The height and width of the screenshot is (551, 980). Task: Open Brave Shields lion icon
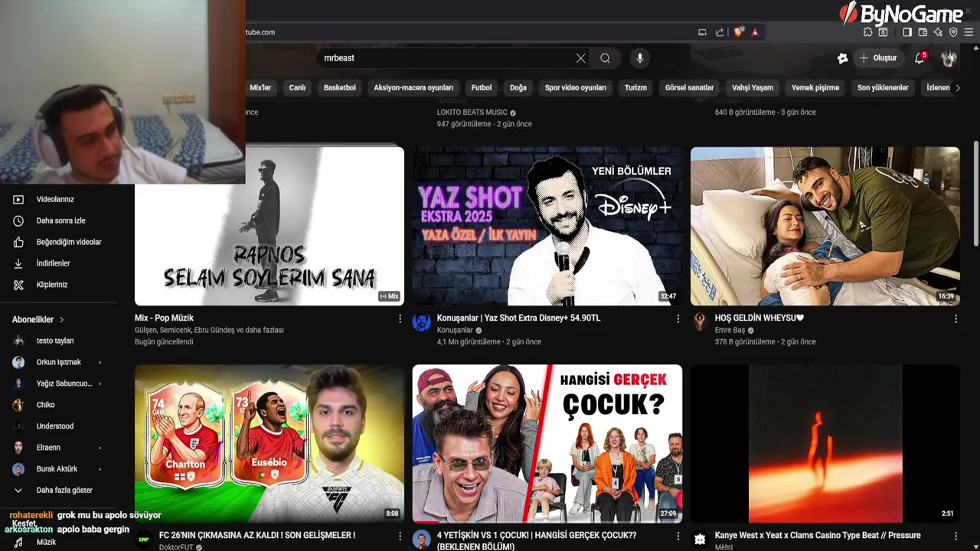tap(738, 32)
